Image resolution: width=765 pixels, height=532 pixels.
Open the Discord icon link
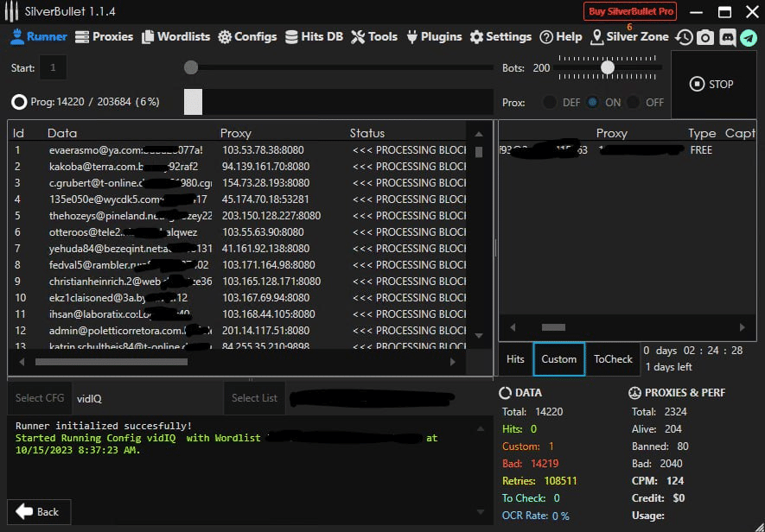[727, 37]
